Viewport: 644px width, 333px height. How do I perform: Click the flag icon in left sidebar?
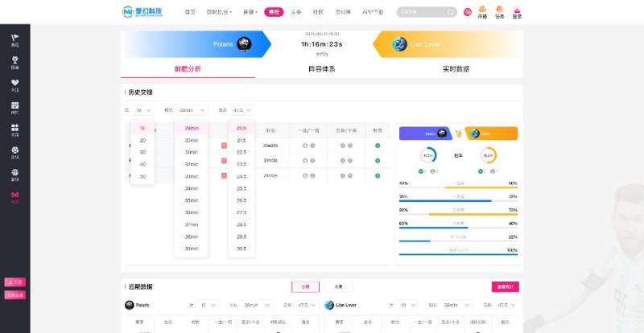coord(14,38)
